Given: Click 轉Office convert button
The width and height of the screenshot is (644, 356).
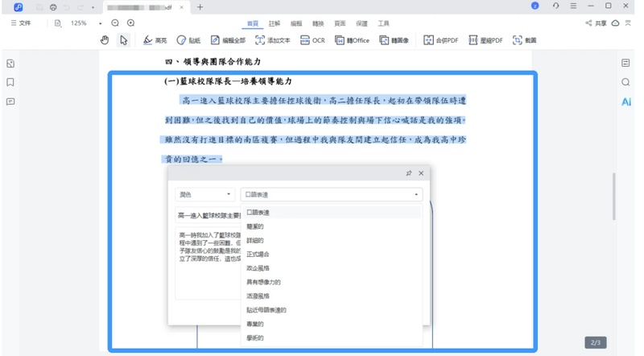Looking at the screenshot, I should [352, 40].
